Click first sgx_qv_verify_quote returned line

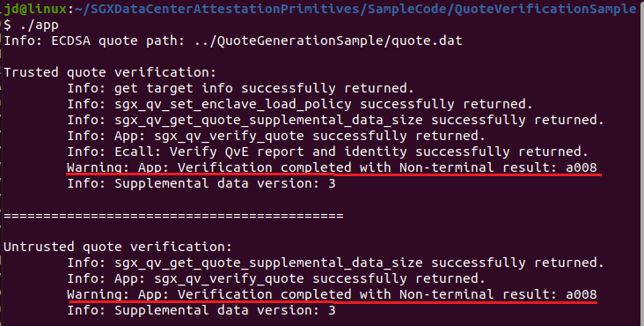[276, 136]
